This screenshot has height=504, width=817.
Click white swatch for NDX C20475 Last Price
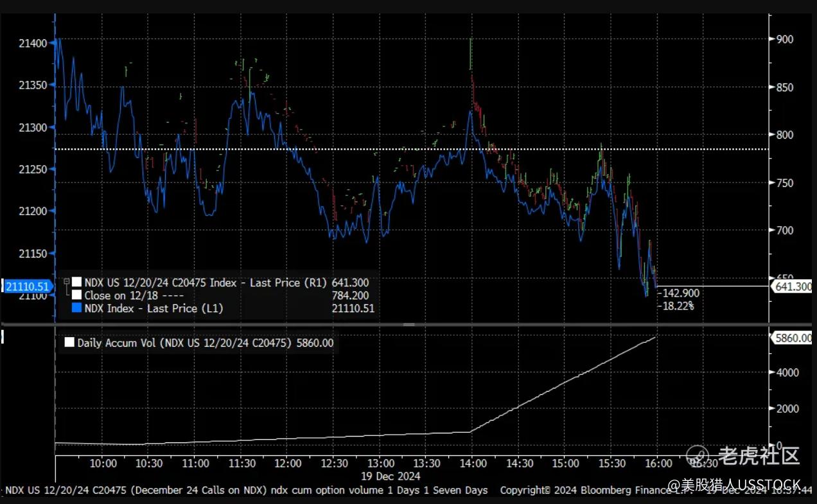pyautogui.click(x=77, y=282)
